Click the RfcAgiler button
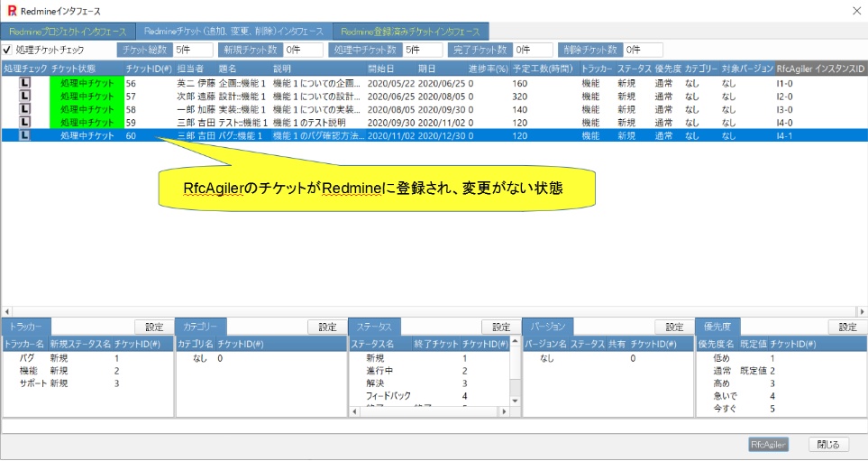The image size is (868, 461). pos(768,445)
